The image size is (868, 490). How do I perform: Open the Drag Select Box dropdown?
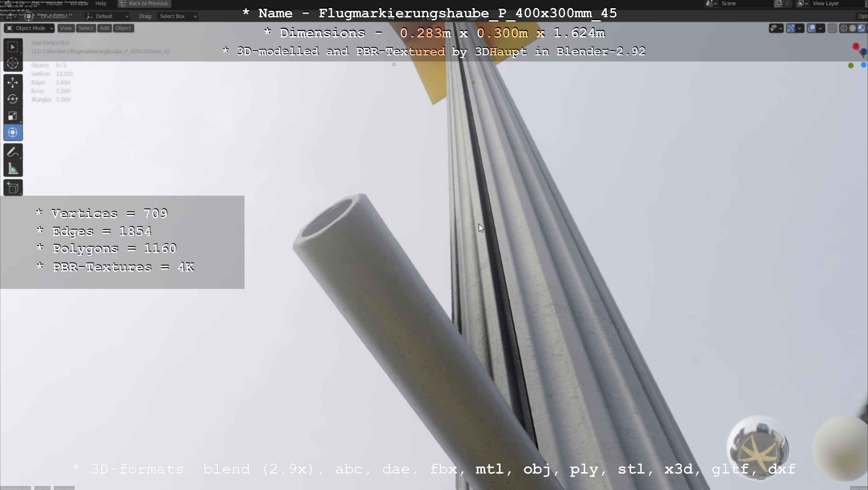point(178,16)
